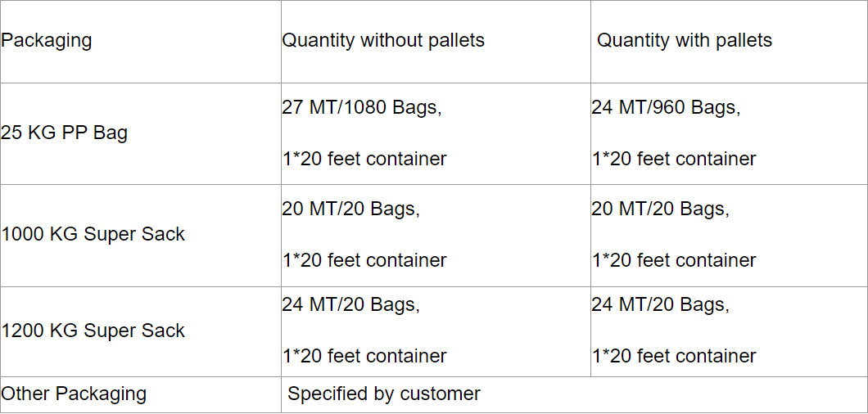Select the "Quantity without pallets" header cell
This screenshot has width=868, height=414.
(x=383, y=41)
